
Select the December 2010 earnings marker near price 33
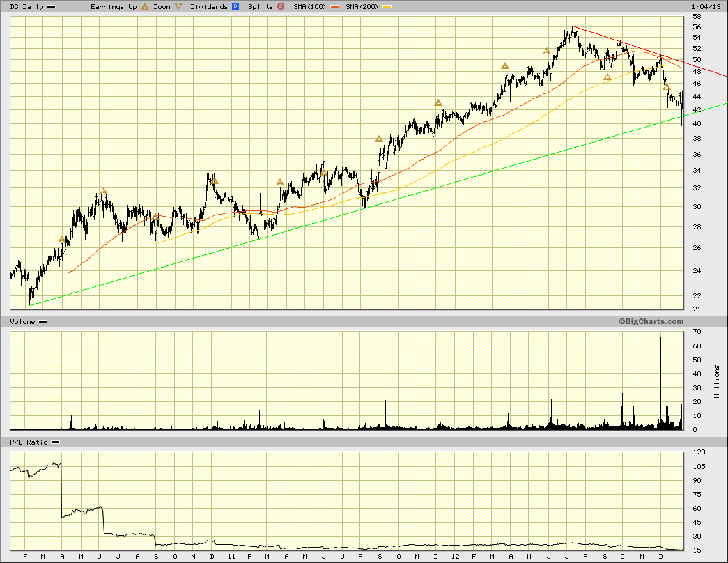point(214,181)
